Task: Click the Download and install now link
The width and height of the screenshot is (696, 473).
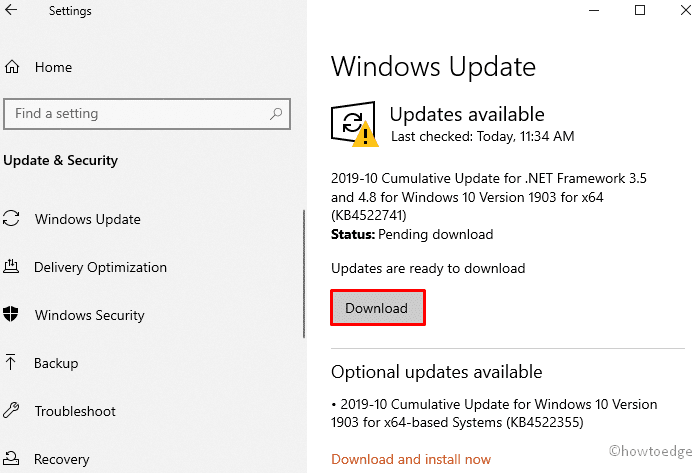Action: tap(411, 459)
